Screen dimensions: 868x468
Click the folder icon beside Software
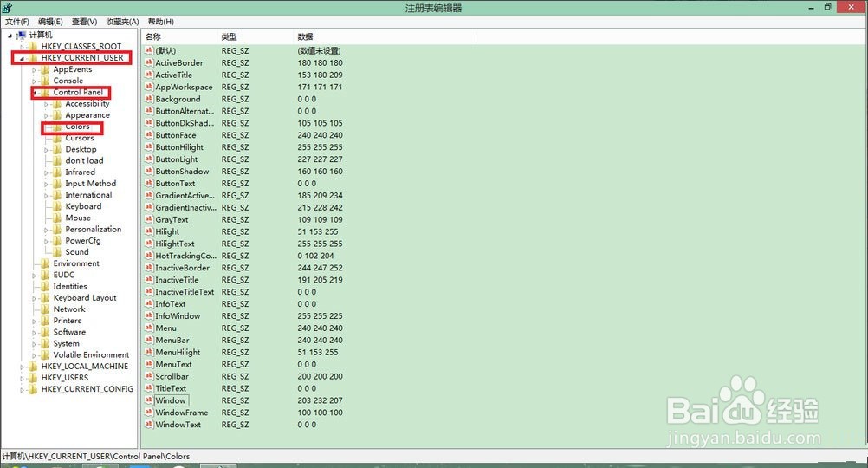(45, 332)
